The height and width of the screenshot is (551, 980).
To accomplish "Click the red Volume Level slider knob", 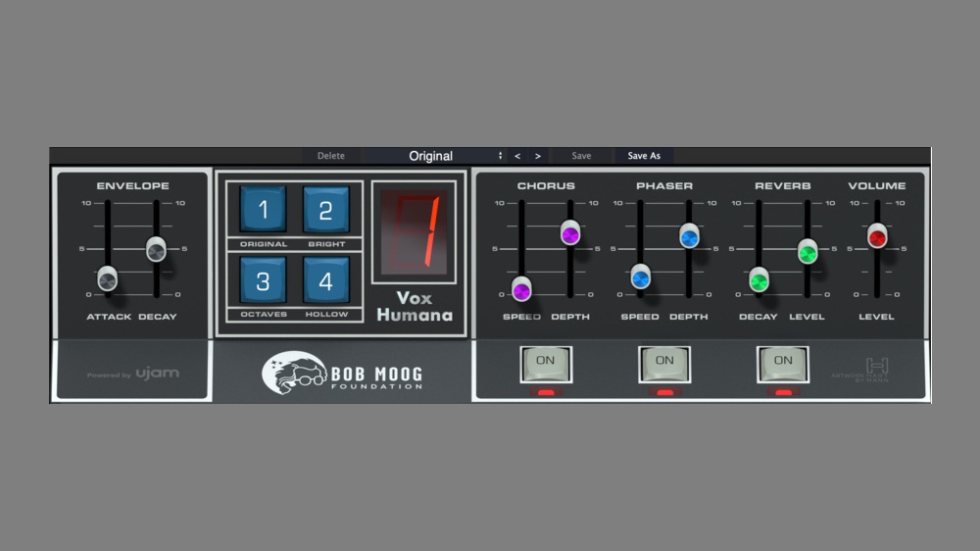I will click(x=877, y=235).
